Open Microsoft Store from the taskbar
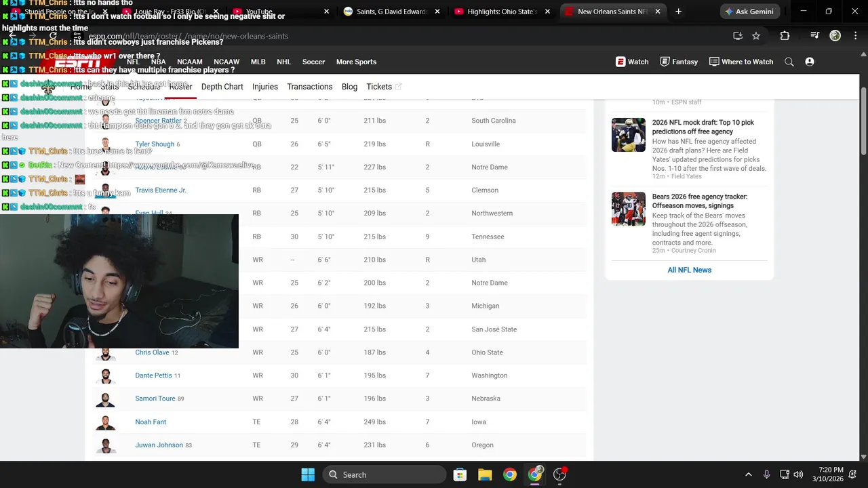 point(460,474)
